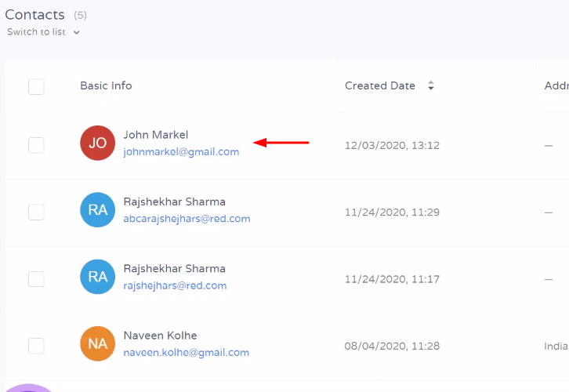Check the box for John Markel
Screen dimensions: 569x392
[36, 145]
